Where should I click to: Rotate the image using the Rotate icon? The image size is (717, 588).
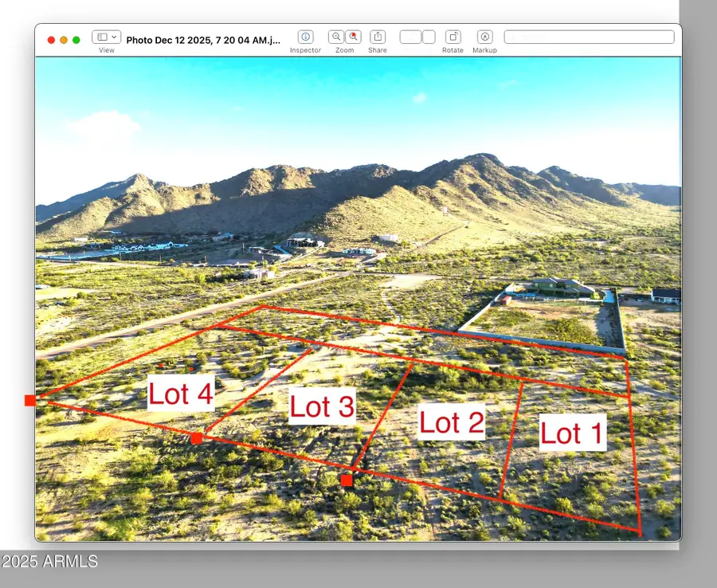(x=452, y=37)
